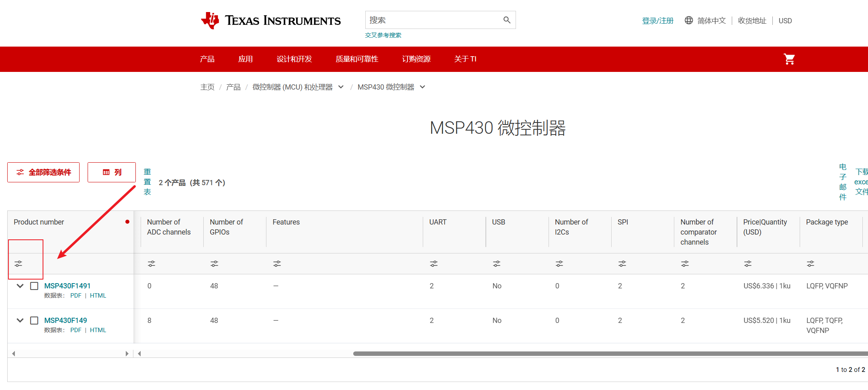Open the SPI column filter icon

click(x=622, y=264)
